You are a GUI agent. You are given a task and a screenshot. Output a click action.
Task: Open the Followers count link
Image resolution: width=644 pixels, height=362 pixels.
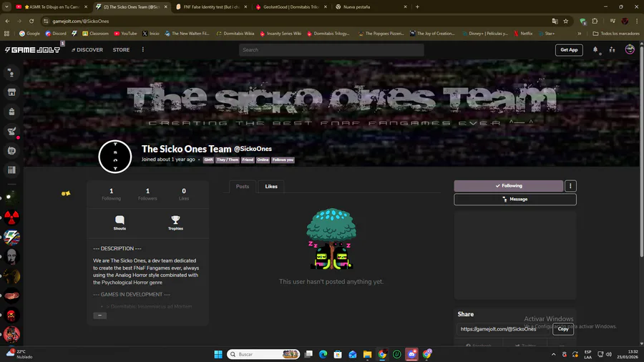[x=147, y=194]
